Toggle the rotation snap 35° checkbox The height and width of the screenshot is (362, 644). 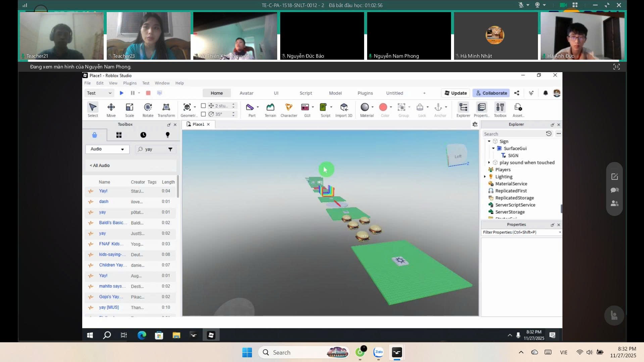203,114
